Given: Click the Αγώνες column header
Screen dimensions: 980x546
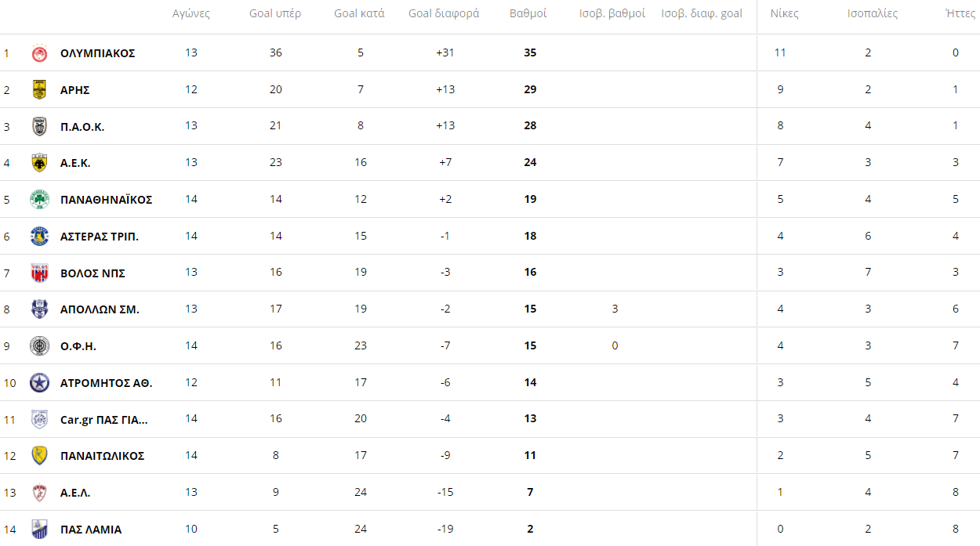Looking at the screenshot, I should pyautogui.click(x=191, y=13).
